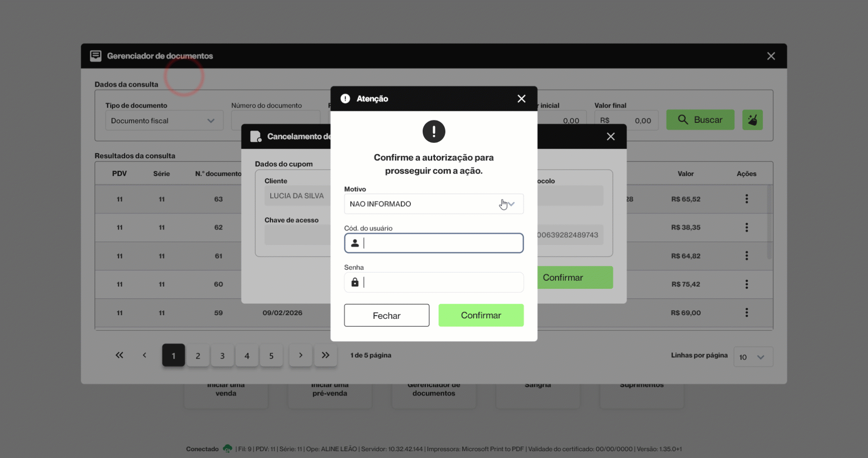Focus the Cód. do usuário input field
The height and width of the screenshot is (458, 868).
pyautogui.click(x=434, y=243)
